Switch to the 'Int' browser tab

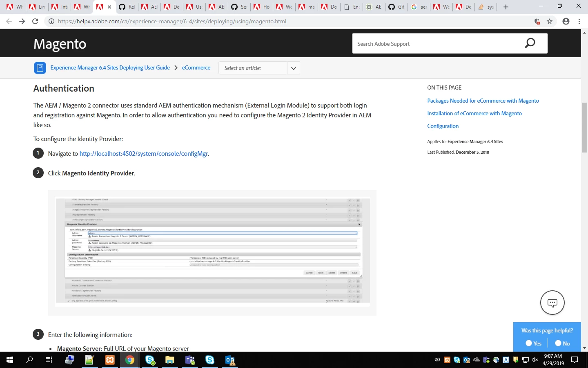(60, 7)
